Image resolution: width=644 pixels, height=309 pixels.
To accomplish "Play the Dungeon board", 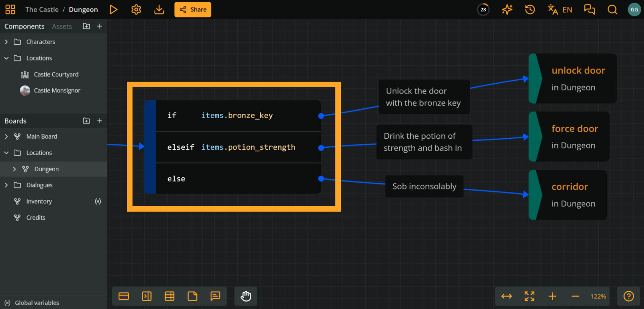I will [114, 9].
